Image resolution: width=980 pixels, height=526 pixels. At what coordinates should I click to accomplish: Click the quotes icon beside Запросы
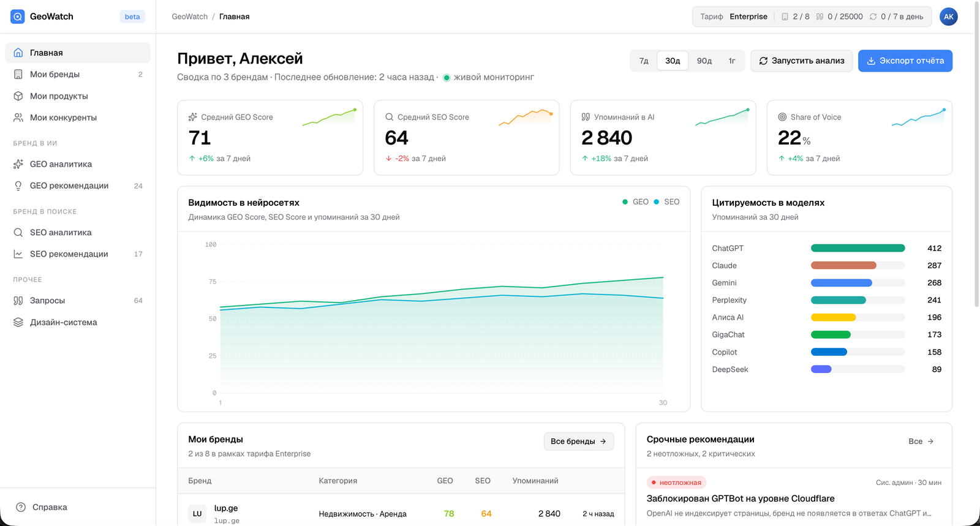tap(18, 301)
